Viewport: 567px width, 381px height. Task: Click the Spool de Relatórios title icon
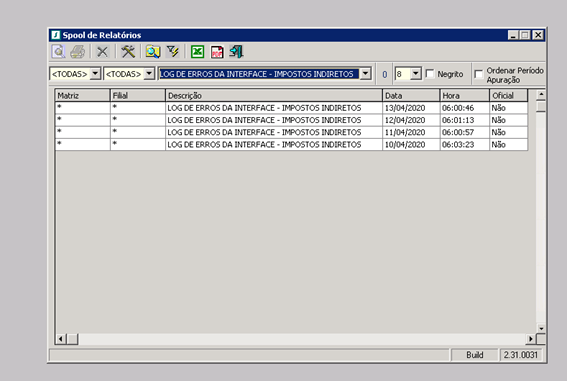pos(55,35)
